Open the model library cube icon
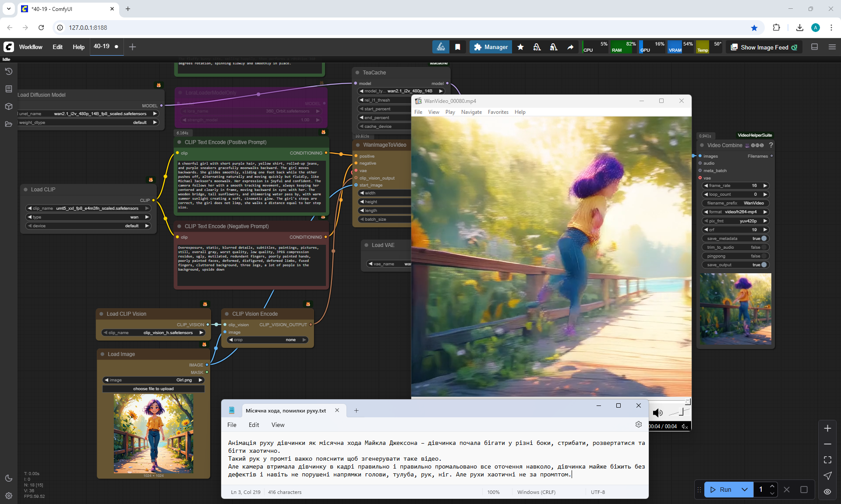 pos(8,106)
